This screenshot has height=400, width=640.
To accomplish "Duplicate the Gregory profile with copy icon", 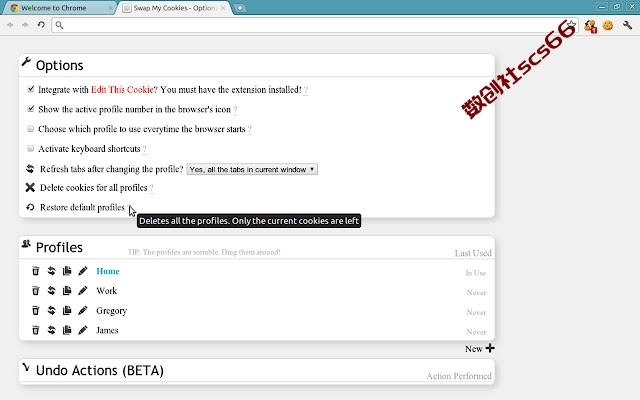I will tap(67, 311).
